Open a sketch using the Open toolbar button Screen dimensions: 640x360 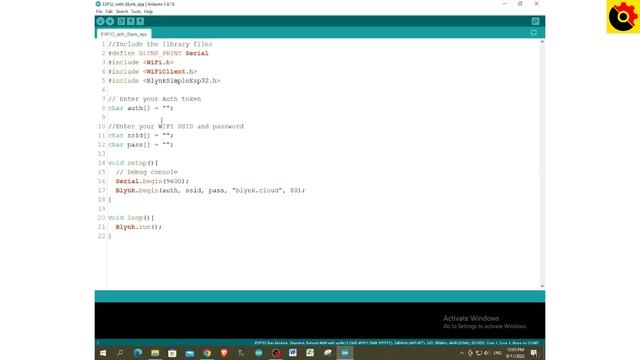(x=131, y=21)
